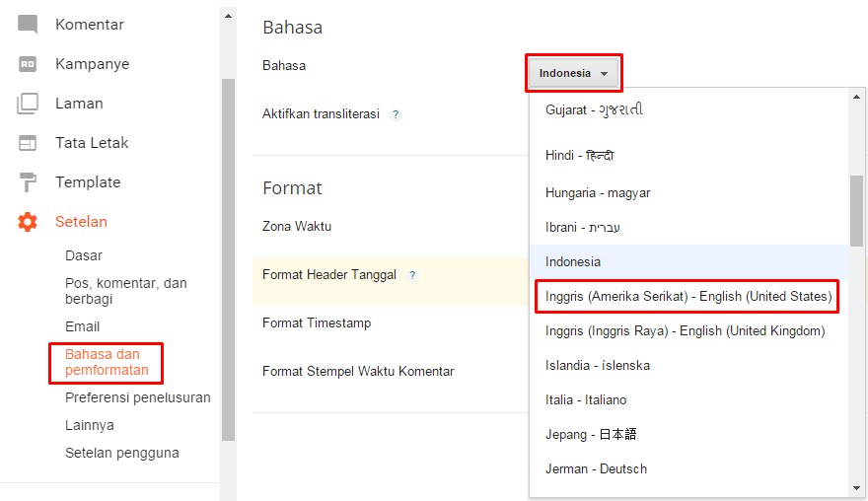Click the Setelan gear icon
The image size is (868, 501).
(x=28, y=222)
